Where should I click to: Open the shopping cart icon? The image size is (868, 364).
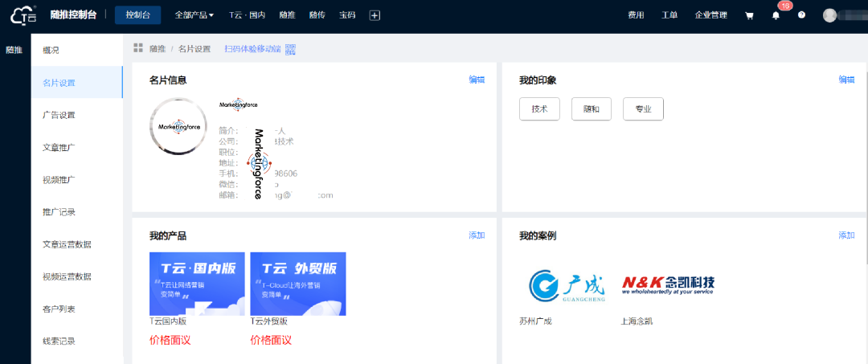(749, 15)
